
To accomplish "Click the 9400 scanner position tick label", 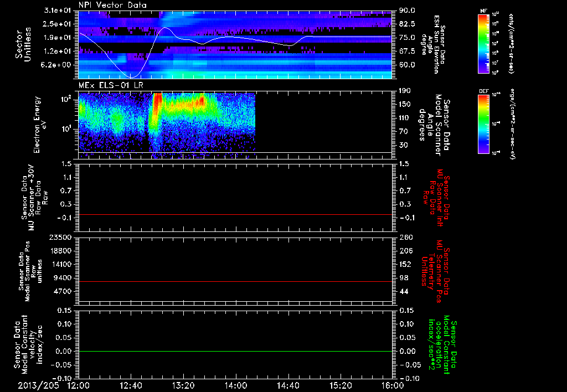I will pyautogui.click(x=64, y=278).
